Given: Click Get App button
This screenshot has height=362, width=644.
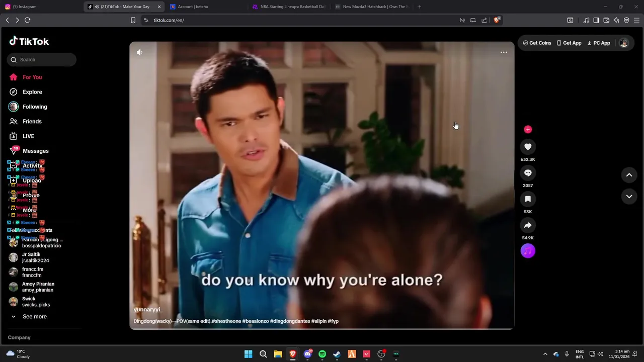Looking at the screenshot, I should tap(569, 43).
